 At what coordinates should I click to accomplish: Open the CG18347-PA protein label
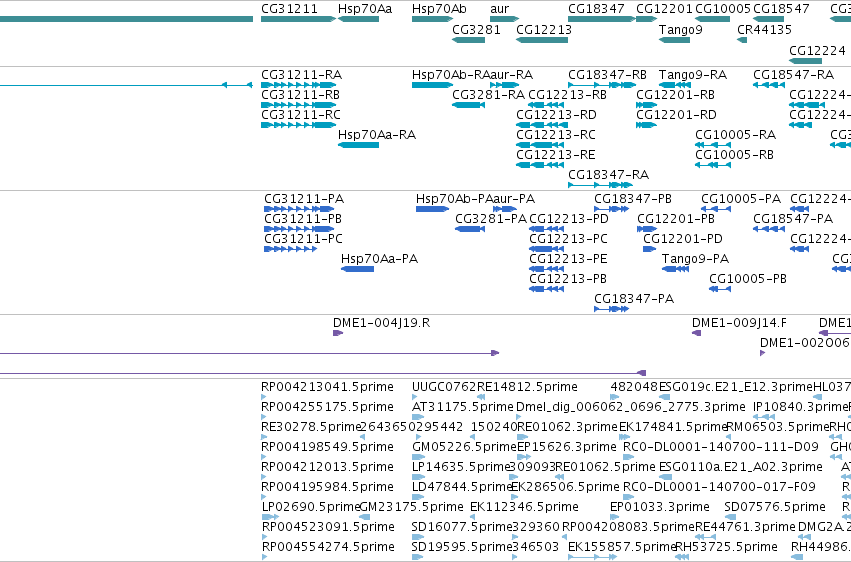click(x=634, y=299)
